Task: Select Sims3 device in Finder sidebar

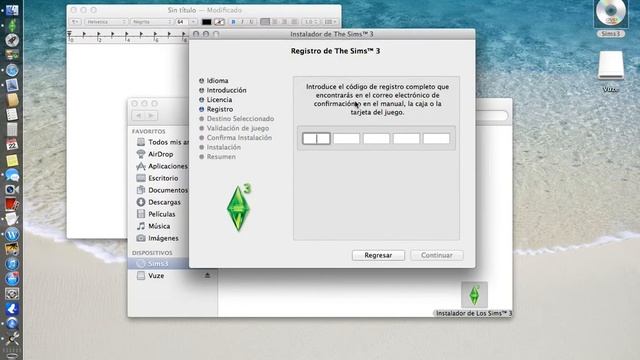Action: [x=158, y=264]
